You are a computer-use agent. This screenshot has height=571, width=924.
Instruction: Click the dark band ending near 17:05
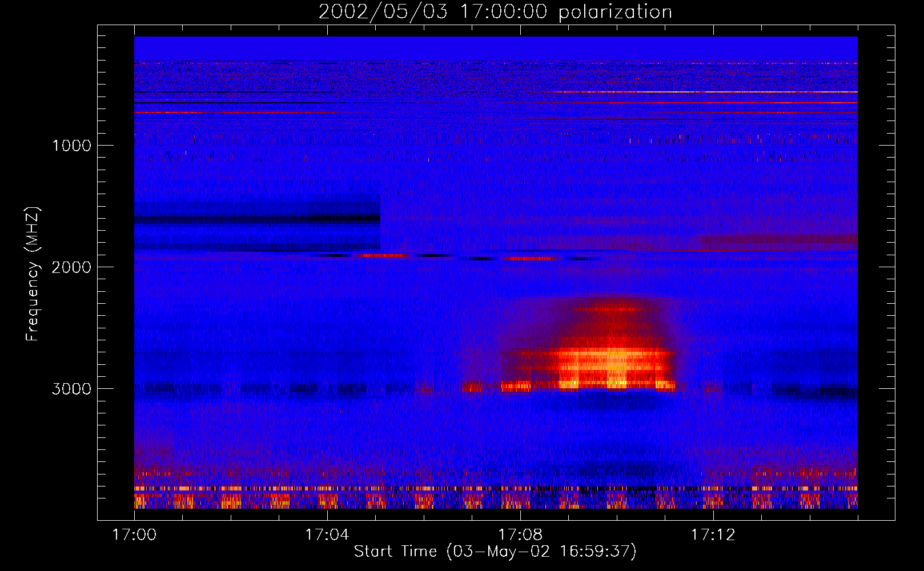pos(257,218)
